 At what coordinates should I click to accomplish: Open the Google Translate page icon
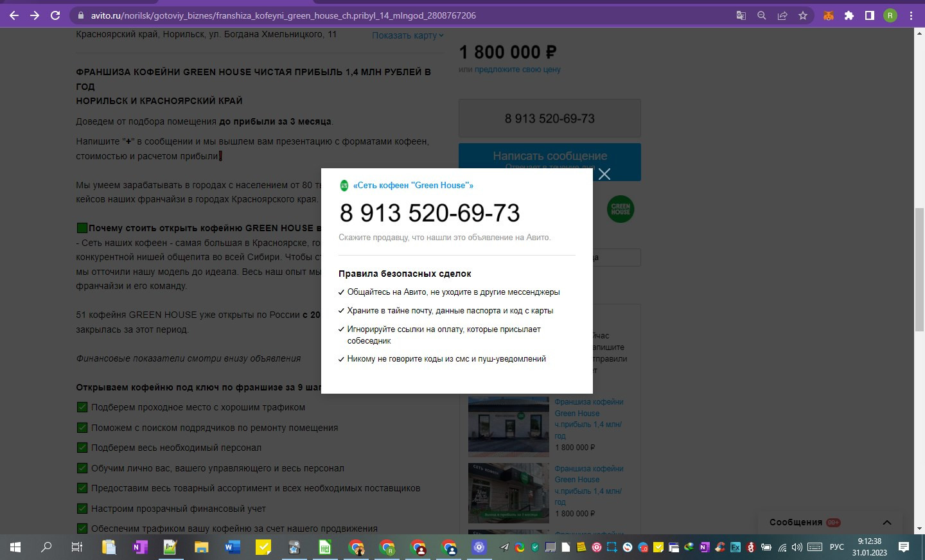741,15
